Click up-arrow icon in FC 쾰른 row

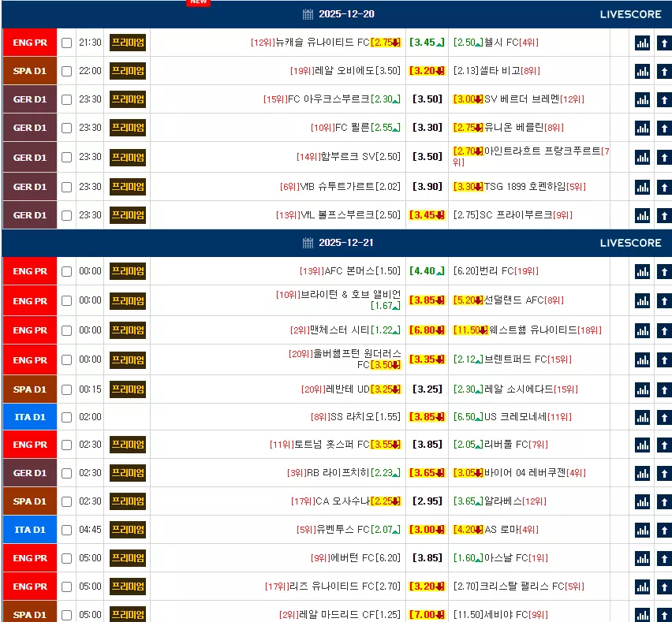[x=664, y=128]
